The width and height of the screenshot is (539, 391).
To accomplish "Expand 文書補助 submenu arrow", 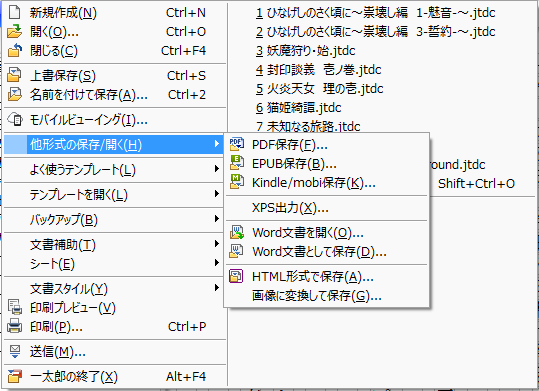I will [217, 244].
